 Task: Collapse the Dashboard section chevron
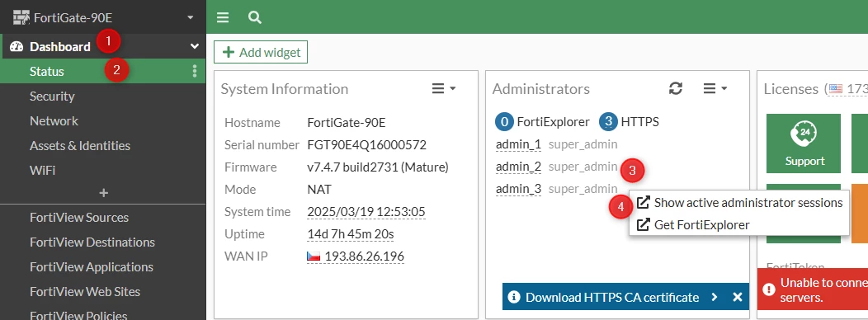tap(194, 46)
